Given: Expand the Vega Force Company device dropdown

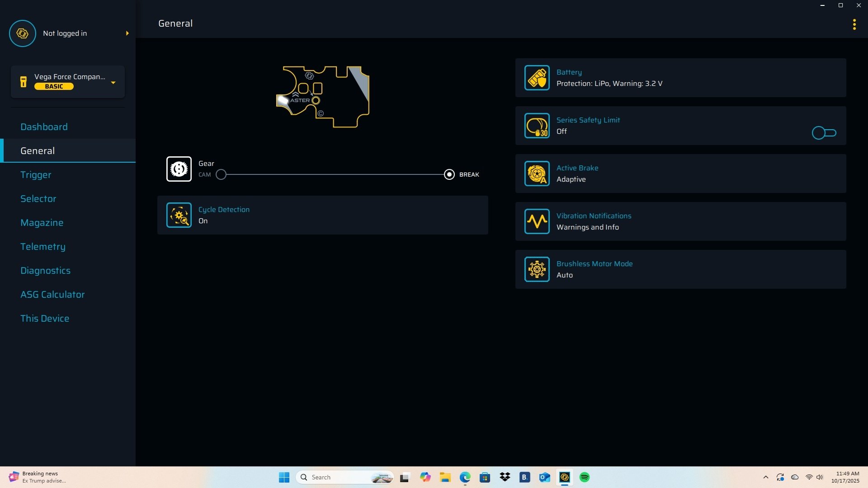Looking at the screenshot, I should point(113,82).
